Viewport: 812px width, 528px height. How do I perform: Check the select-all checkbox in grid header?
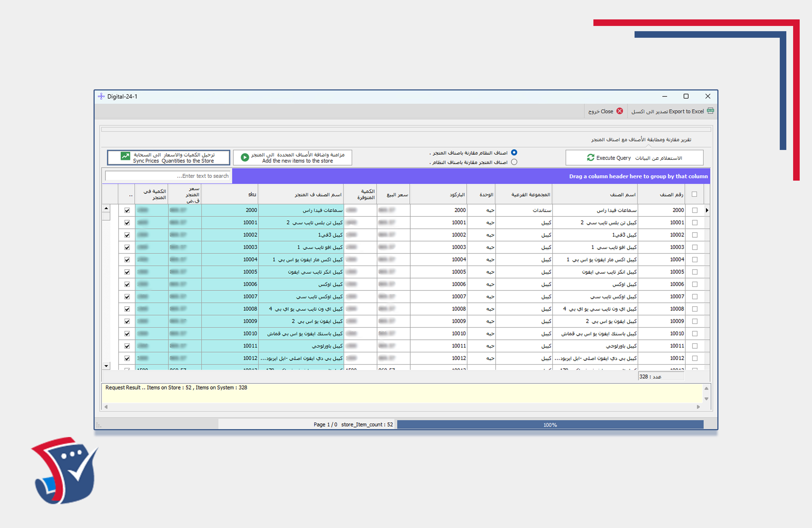tap(694, 194)
